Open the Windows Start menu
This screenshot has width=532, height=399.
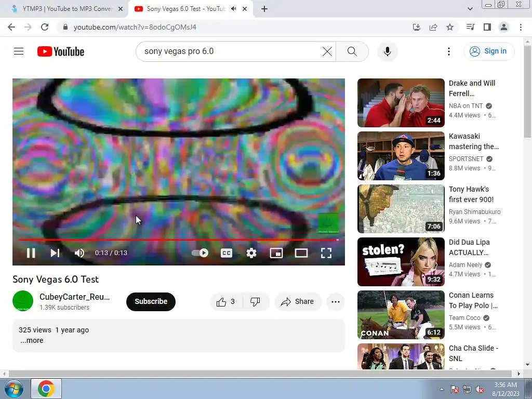[x=14, y=389]
